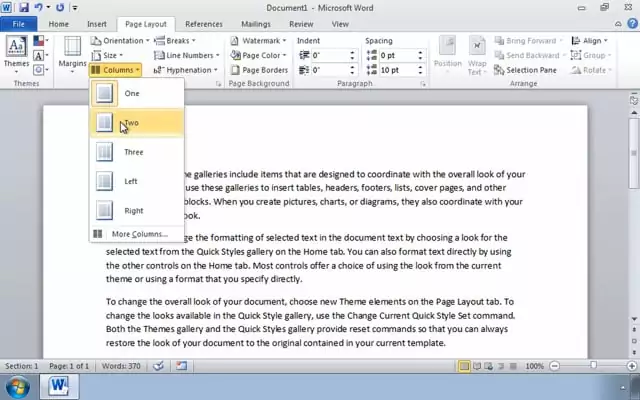Viewport: 640px width, 400px height.
Task: Open the Line Numbers dropdown
Action: click(x=187, y=55)
